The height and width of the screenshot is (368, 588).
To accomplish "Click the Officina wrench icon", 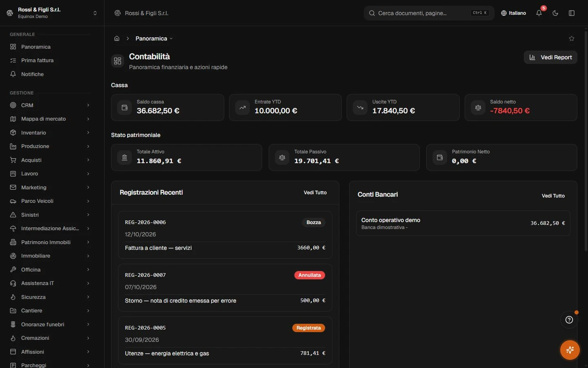I will 13,269.
